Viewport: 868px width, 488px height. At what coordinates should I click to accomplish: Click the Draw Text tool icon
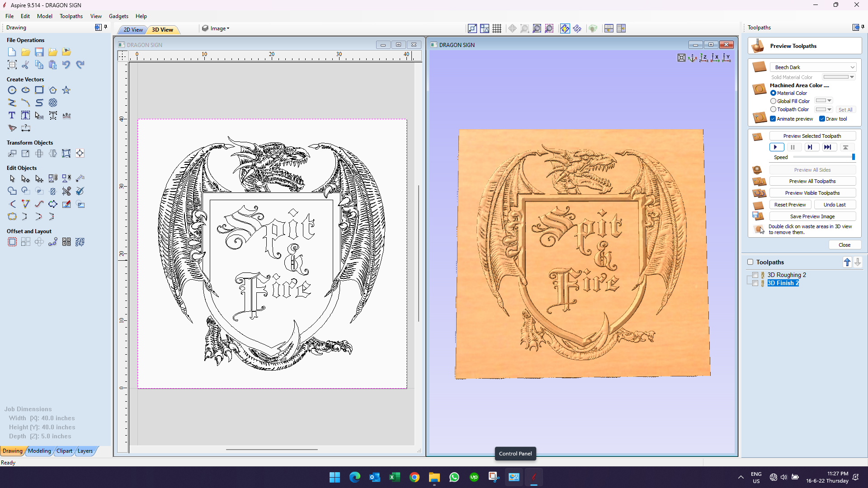pyautogui.click(x=12, y=116)
